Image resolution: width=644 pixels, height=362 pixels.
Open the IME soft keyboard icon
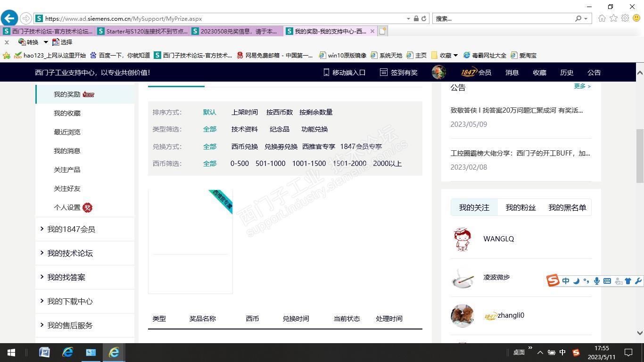(x=607, y=281)
